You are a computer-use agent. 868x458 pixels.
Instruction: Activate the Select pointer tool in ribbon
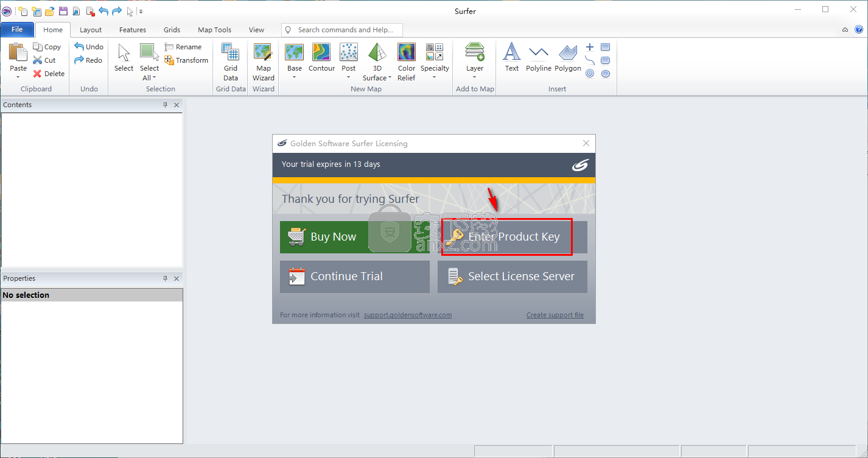coord(124,58)
